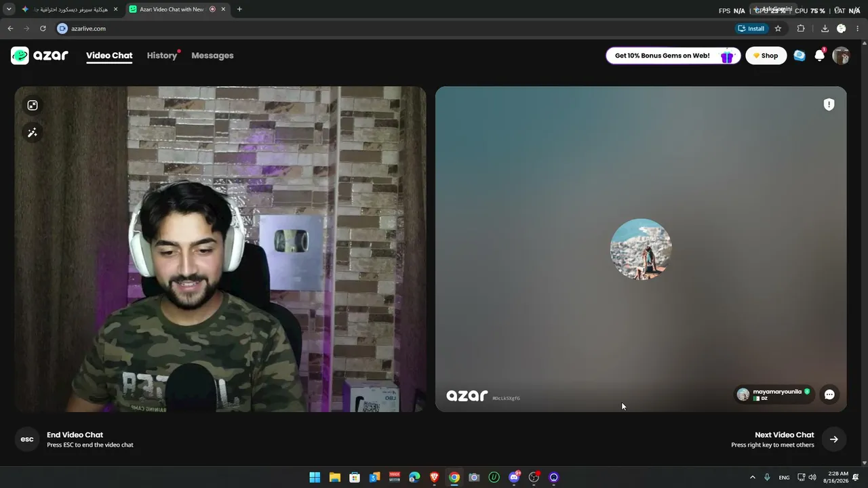Click the Azar logo
868x488 pixels.
(x=39, y=56)
